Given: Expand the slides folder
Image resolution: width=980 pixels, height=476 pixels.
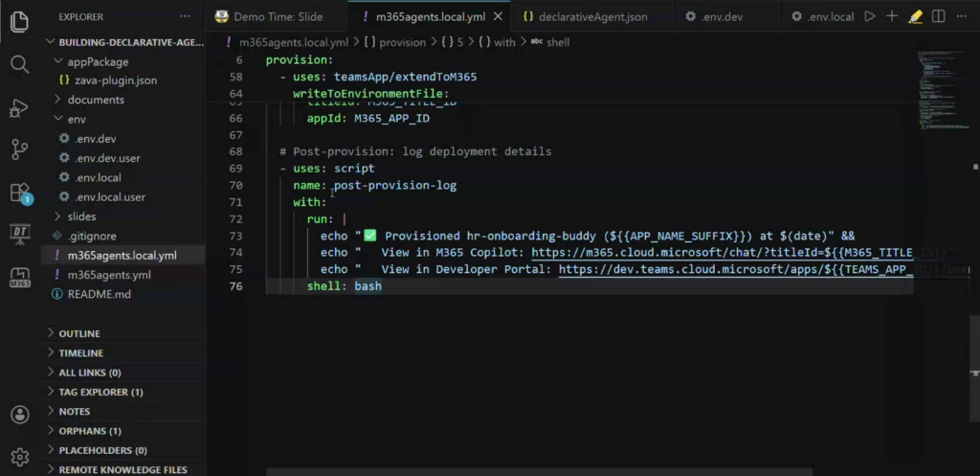Looking at the screenshot, I should click(81, 216).
